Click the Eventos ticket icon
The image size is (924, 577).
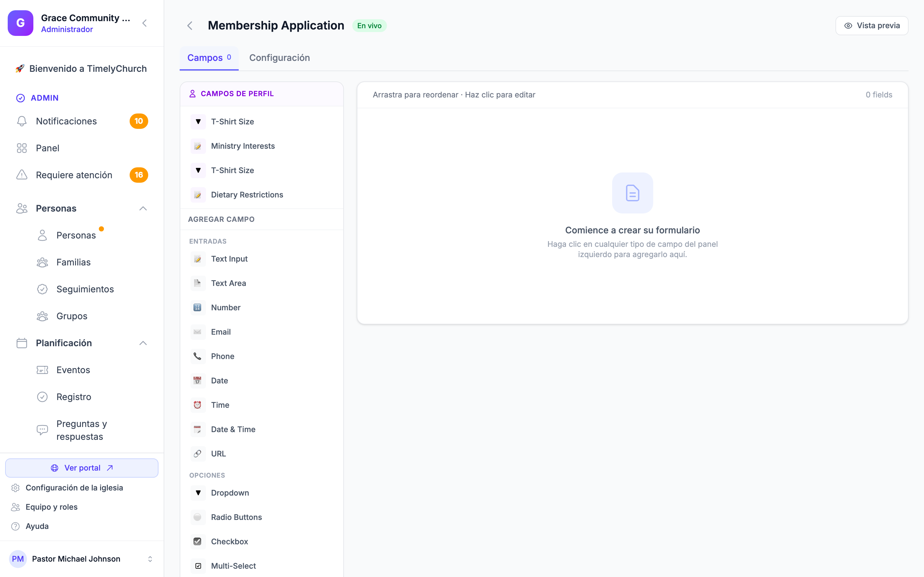(42, 370)
